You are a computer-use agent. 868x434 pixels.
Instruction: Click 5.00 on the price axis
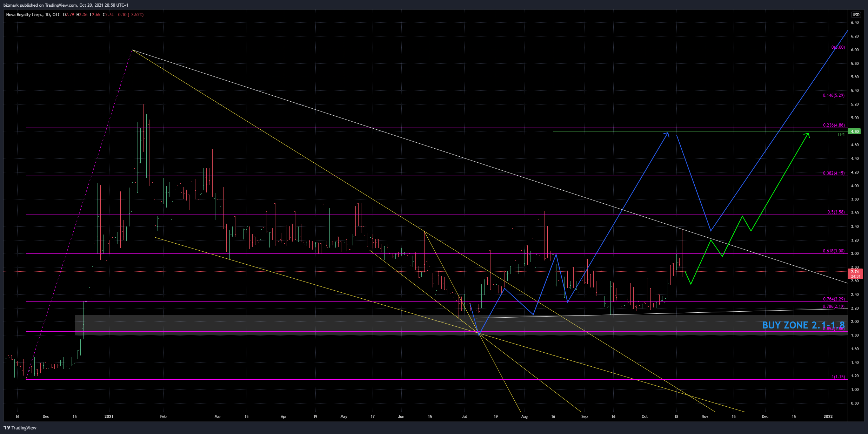(855, 118)
